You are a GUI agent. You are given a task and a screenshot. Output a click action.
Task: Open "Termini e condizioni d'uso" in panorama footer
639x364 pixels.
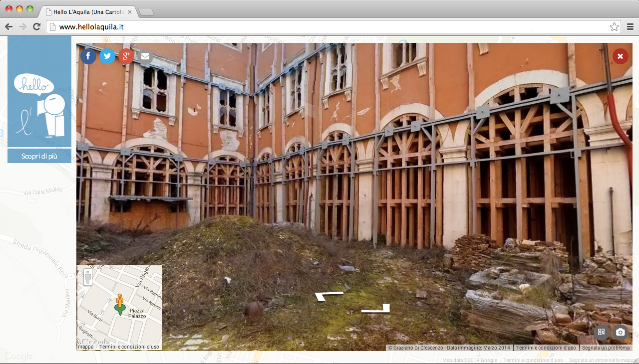(x=546, y=348)
